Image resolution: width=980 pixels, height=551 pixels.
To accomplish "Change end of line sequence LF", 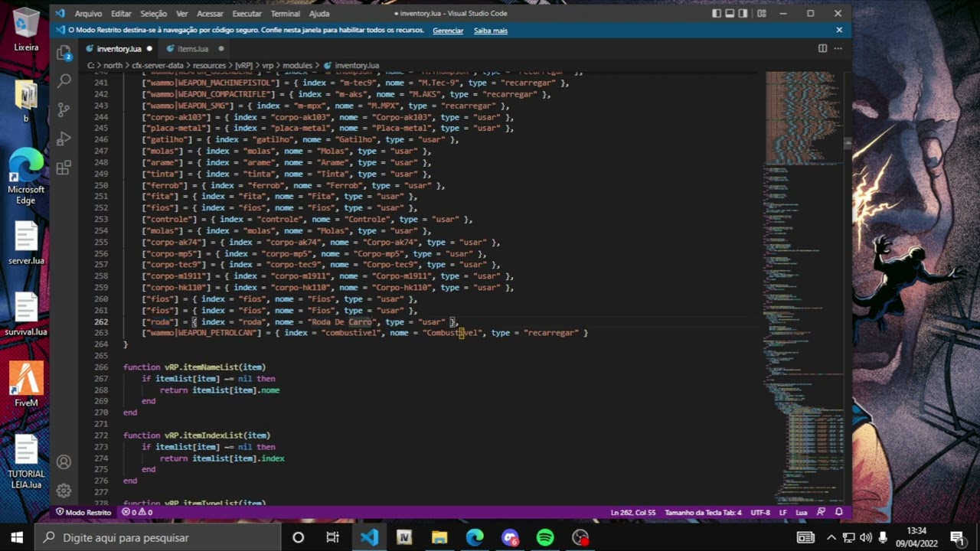I will [x=783, y=512].
